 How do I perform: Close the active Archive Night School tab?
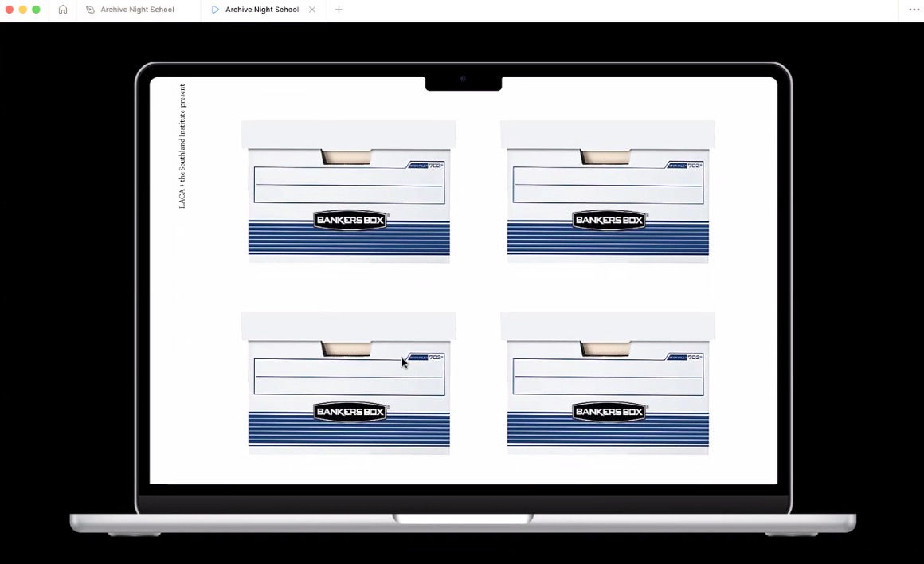coord(312,10)
